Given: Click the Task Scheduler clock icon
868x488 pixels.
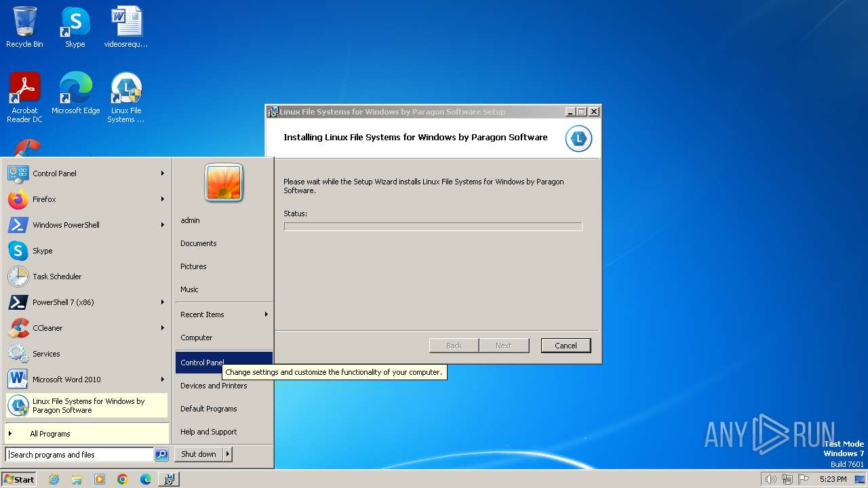Looking at the screenshot, I should [x=18, y=277].
